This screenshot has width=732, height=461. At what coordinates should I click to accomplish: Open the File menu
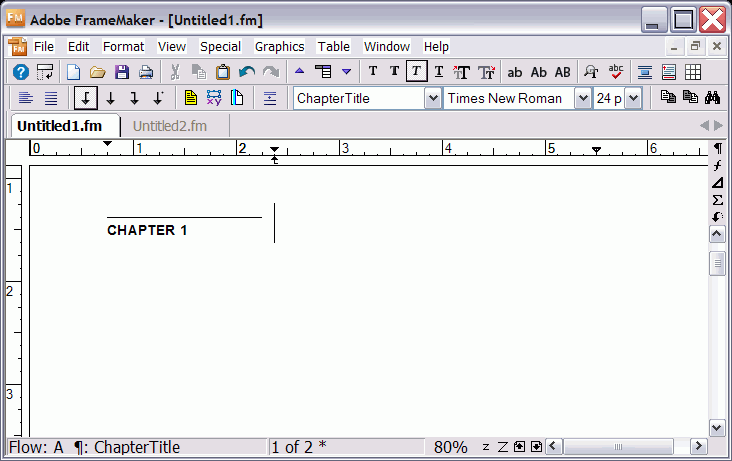[x=44, y=47]
